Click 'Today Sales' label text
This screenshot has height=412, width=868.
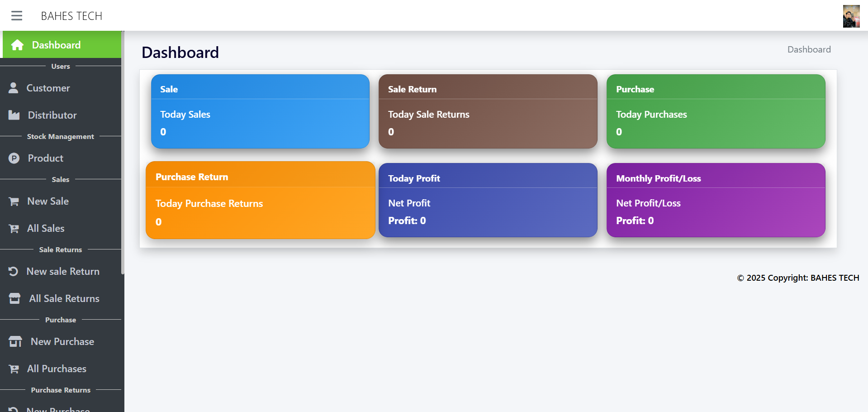(x=185, y=115)
